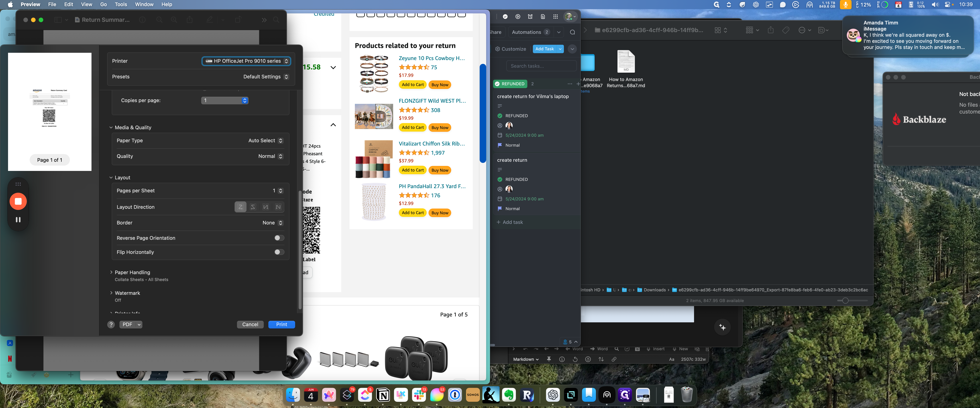This screenshot has width=980, height=408.
Task: Open 1Password from the Dock
Action: tap(455, 395)
